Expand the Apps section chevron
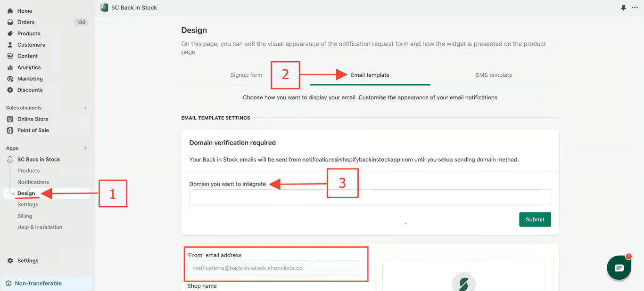This screenshot has width=644, height=291. [x=85, y=148]
